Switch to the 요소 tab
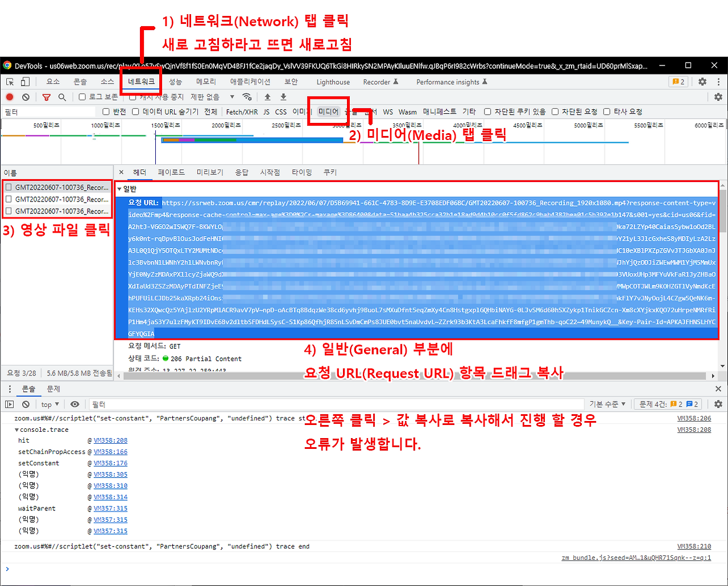Screen dimensions: 728x586 pos(53,82)
